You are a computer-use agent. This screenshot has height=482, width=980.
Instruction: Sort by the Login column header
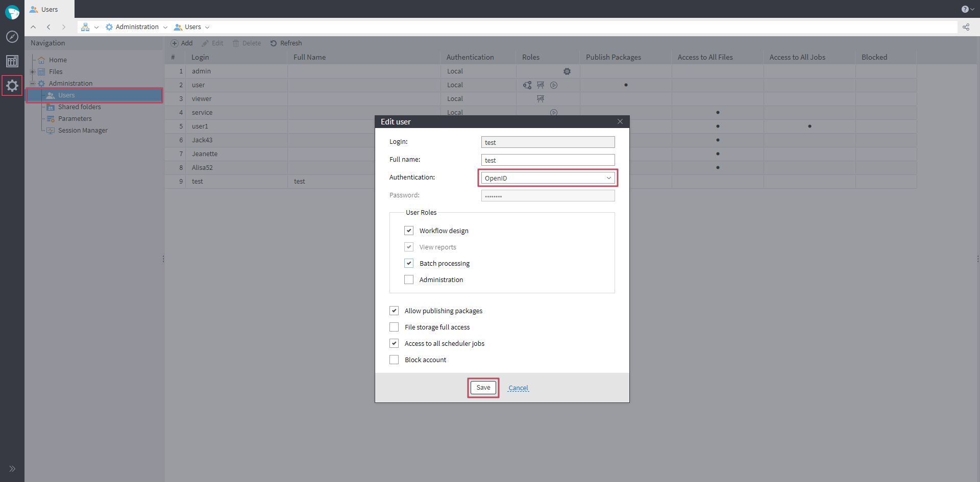coord(236,58)
